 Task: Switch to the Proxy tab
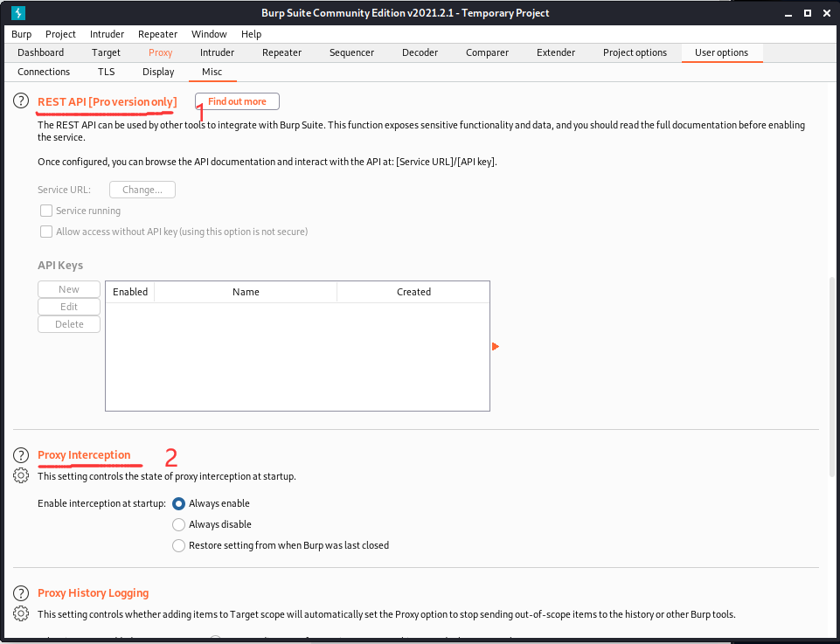(x=161, y=52)
